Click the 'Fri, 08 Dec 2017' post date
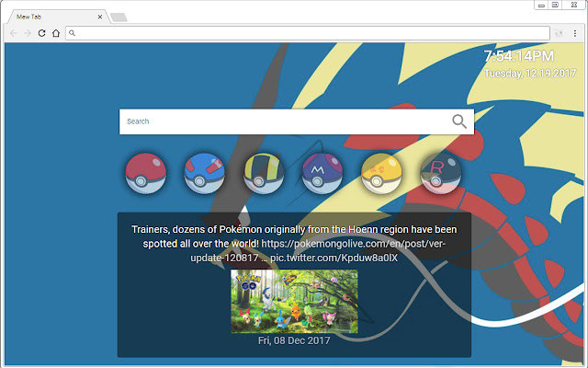This screenshot has height=368, width=588. (294, 340)
